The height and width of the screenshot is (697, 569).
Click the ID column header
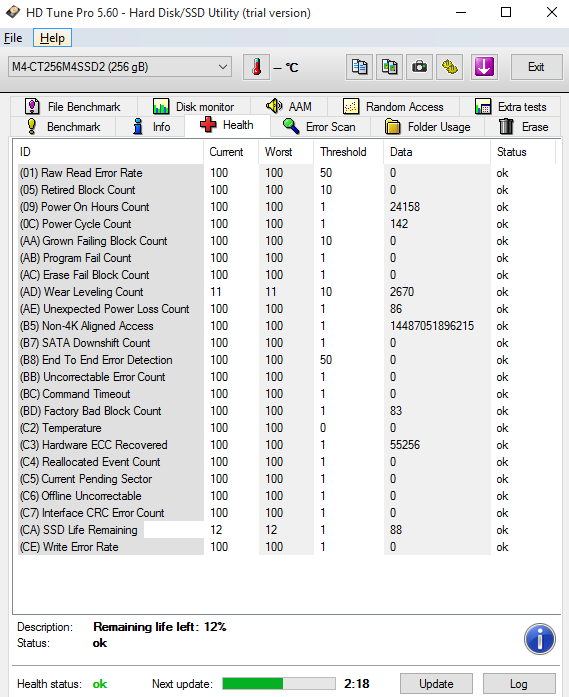pos(108,152)
